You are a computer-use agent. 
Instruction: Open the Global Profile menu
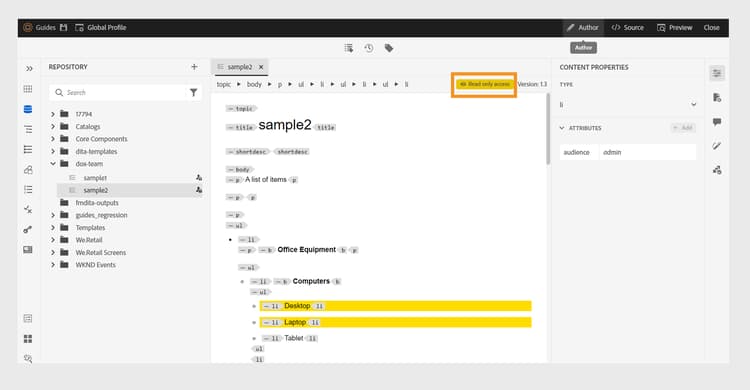[x=101, y=27]
